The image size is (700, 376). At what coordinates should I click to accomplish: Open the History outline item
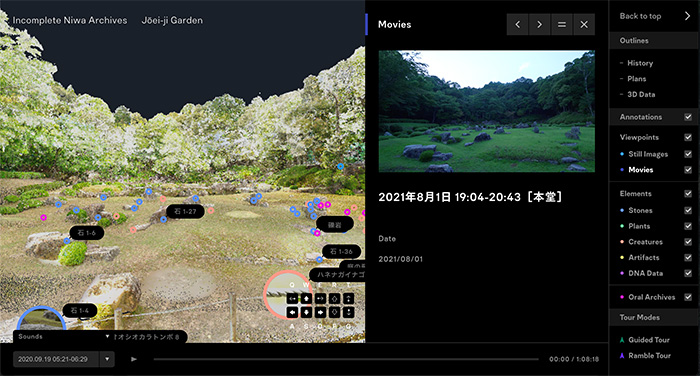pyautogui.click(x=640, y=63)
